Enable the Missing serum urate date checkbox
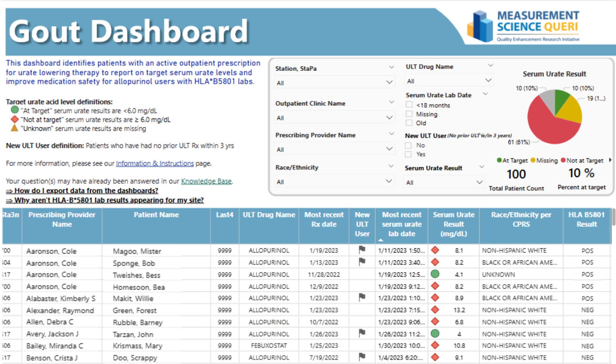The image size is (616, 364). [409, 114]
